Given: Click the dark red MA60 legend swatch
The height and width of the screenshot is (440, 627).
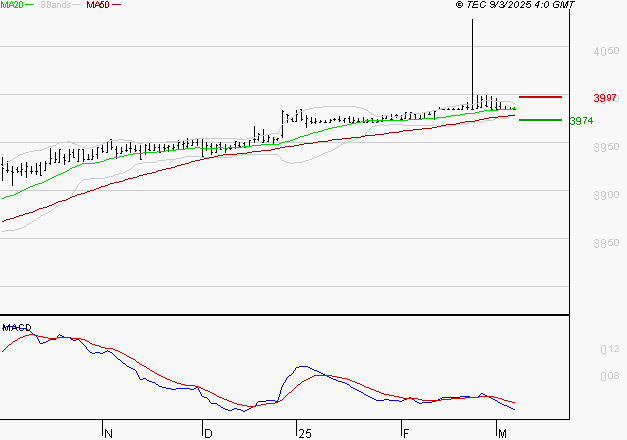Looking at the screenshot, I should (117, 6).
